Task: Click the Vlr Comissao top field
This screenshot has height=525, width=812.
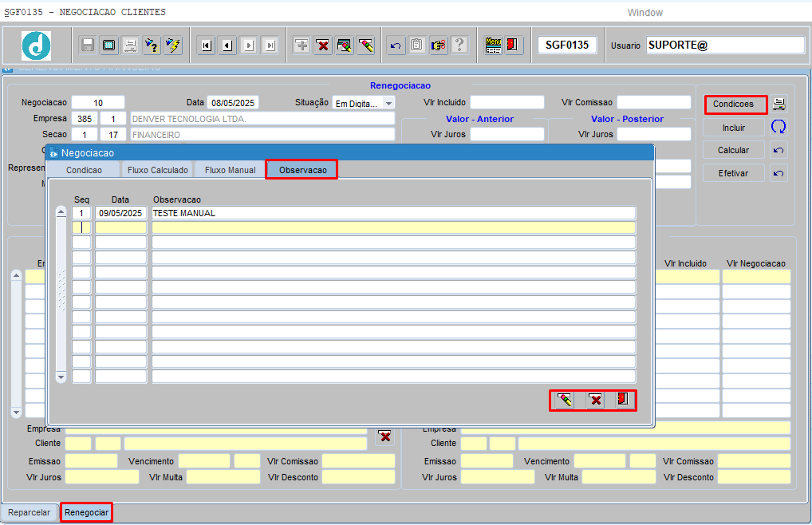Action: 653,102
